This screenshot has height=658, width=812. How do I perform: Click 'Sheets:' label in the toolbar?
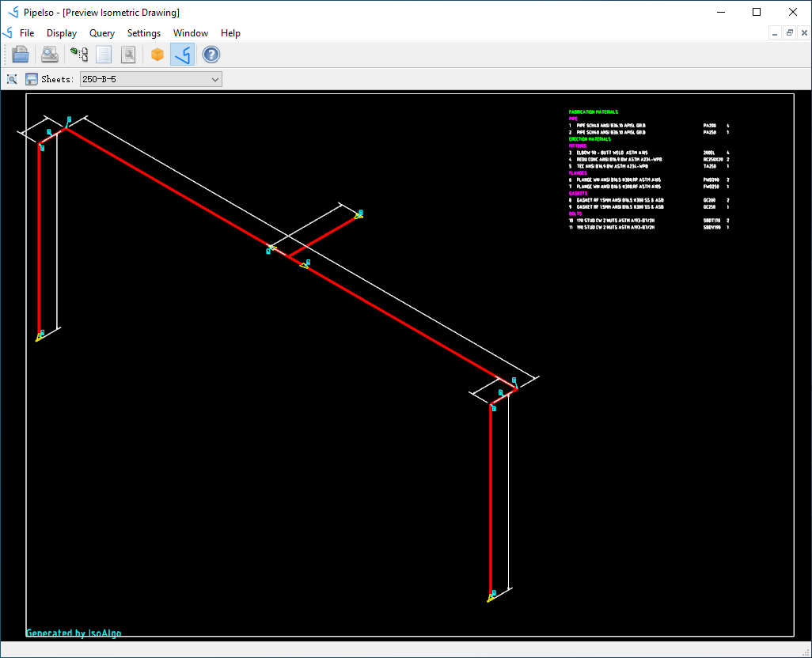coord(58,79)
